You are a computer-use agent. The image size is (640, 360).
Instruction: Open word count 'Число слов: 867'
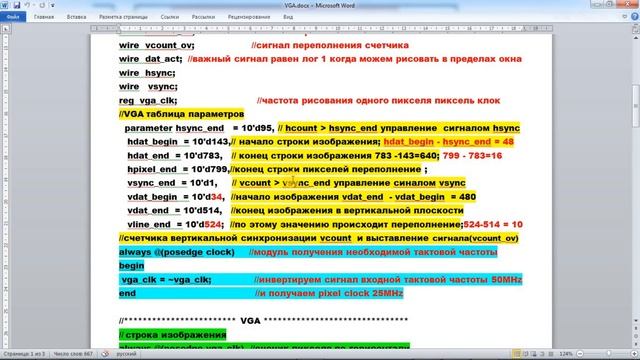coord(73,354)
